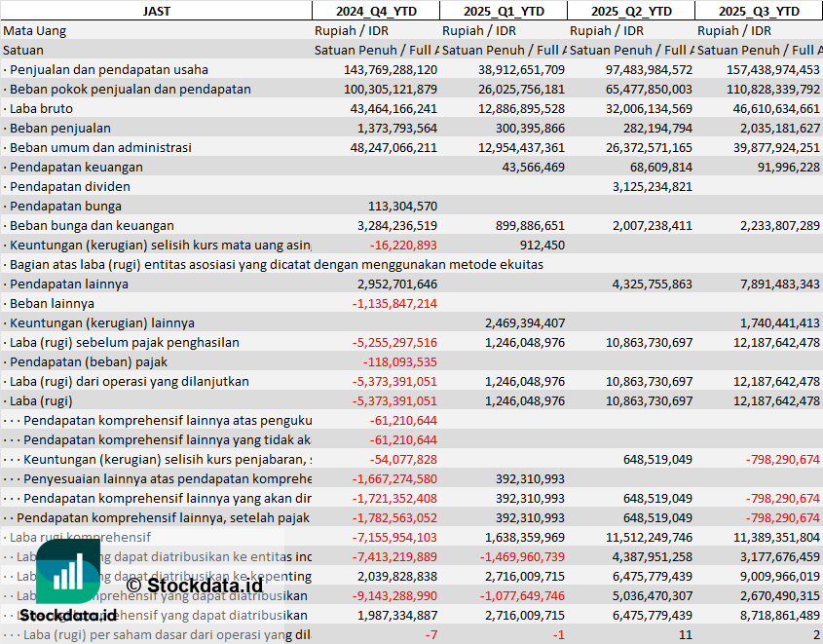
Task: Select cell with value 43,566,469
Action: click(534, 167)
